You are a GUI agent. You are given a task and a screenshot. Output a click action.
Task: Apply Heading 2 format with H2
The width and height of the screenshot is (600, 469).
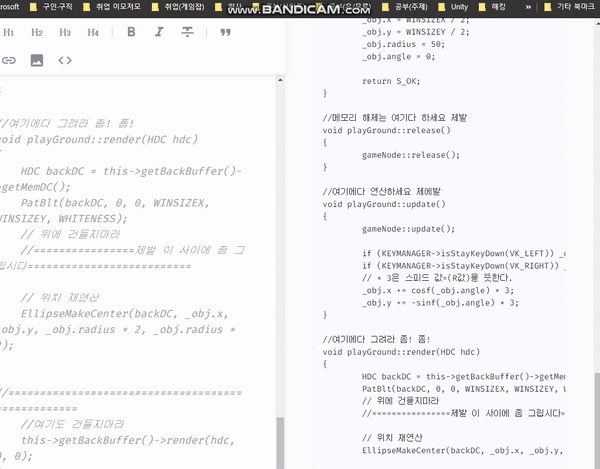37,33
